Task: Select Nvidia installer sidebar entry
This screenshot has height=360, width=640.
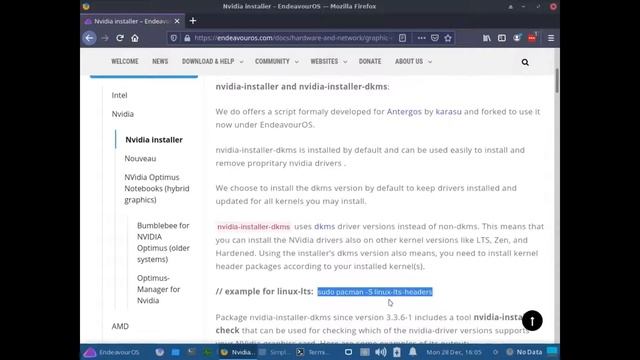Action: [154, 140]
